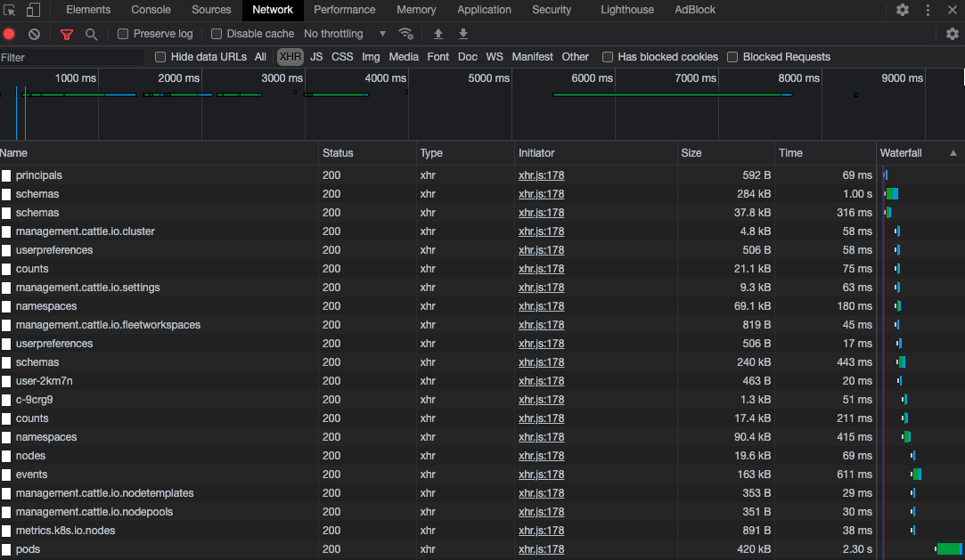
Task: Filter requests by Doc type
Action: click(467, 57)
